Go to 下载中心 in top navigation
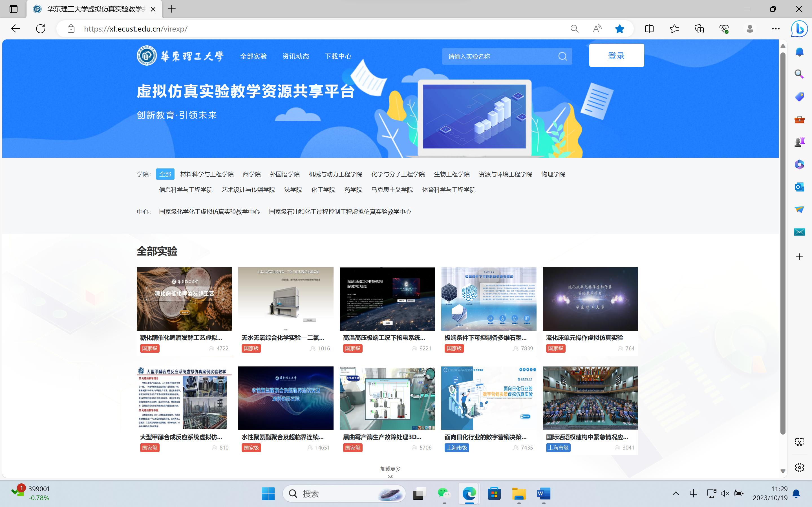This screenshot has height=507, width=812. [338, 56]
